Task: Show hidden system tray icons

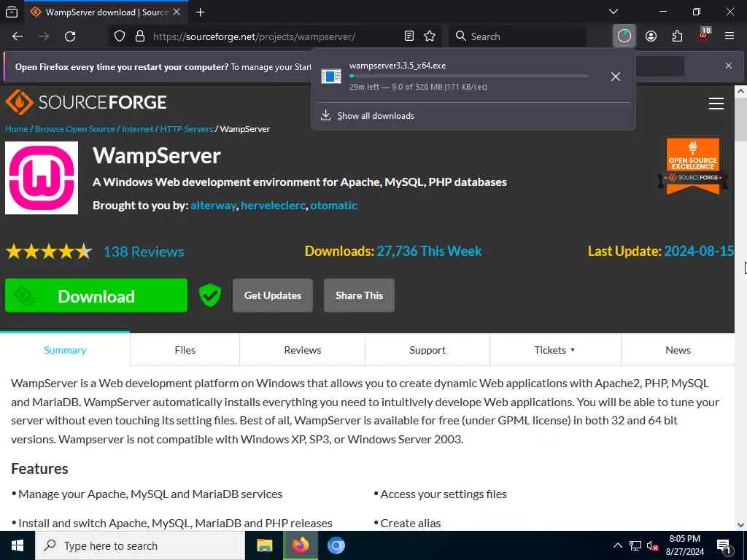Action: coord(617,545)
